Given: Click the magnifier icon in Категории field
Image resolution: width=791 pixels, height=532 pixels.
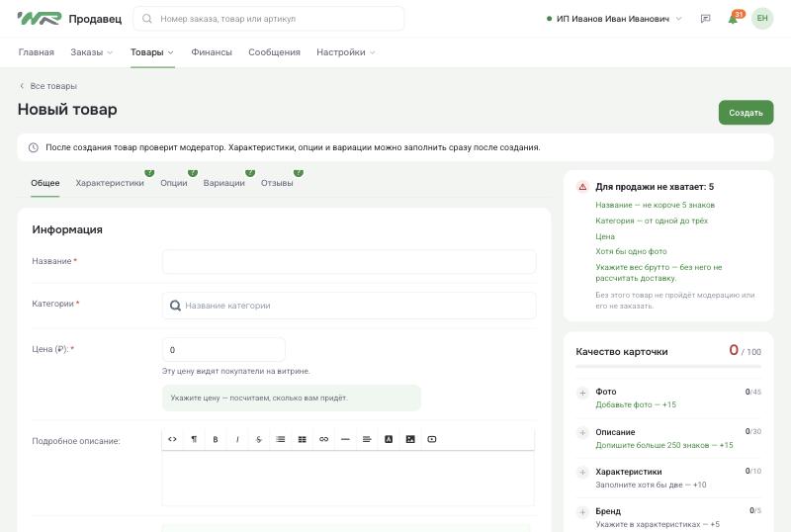Looking at the screenshot, I should tap(175, 306).
